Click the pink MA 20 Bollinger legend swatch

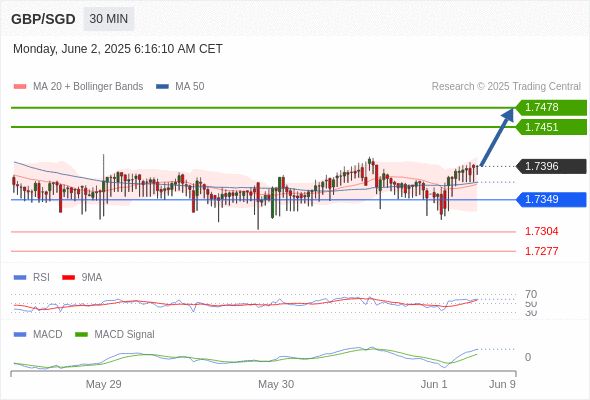[x=20, y=87]
